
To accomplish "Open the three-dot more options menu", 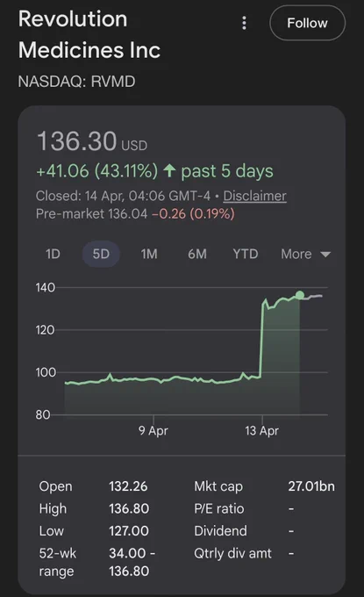I will pyautogui.click(x=244, y=23).
